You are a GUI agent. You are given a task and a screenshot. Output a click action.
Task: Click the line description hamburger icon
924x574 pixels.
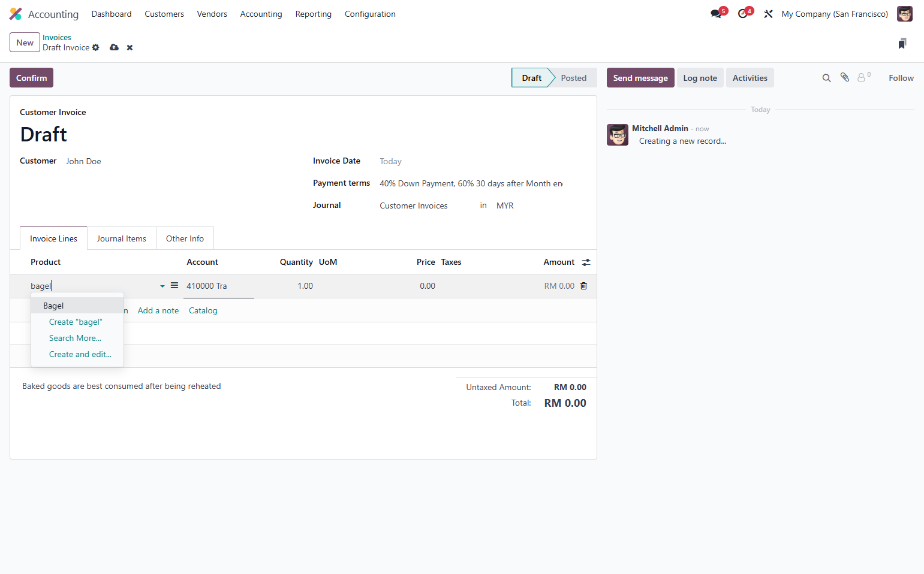(x=174, y=285)
